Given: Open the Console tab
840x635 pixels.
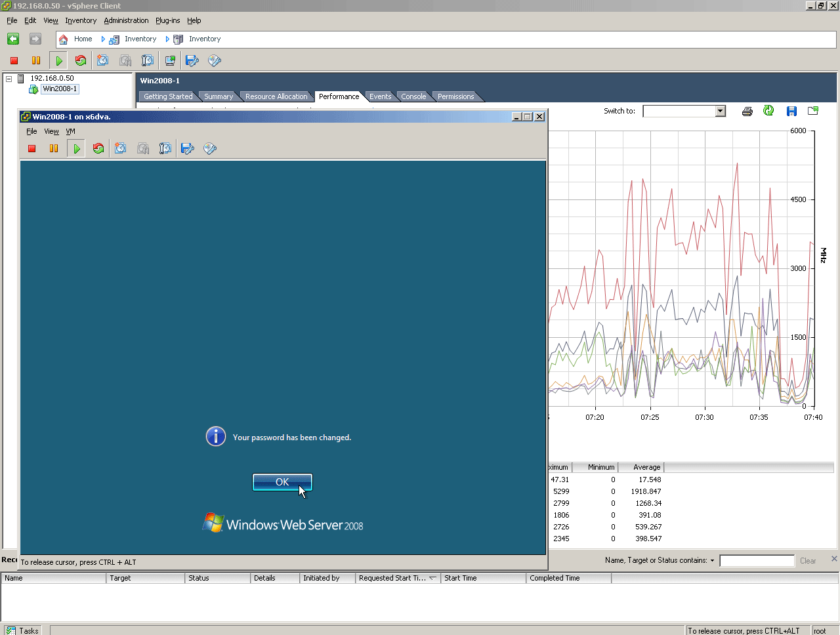Looking at the screenshot, I should point(413,96).
